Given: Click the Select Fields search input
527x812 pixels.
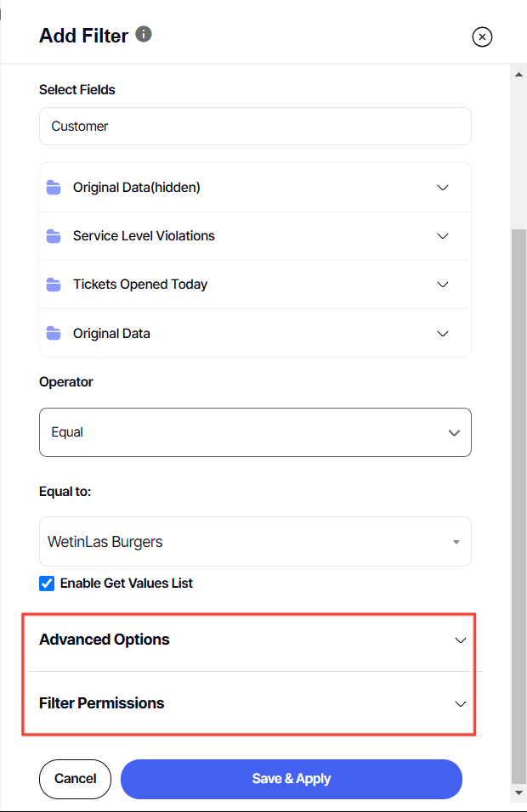Looking at the screenshot, I should click(x=255, y=127).
